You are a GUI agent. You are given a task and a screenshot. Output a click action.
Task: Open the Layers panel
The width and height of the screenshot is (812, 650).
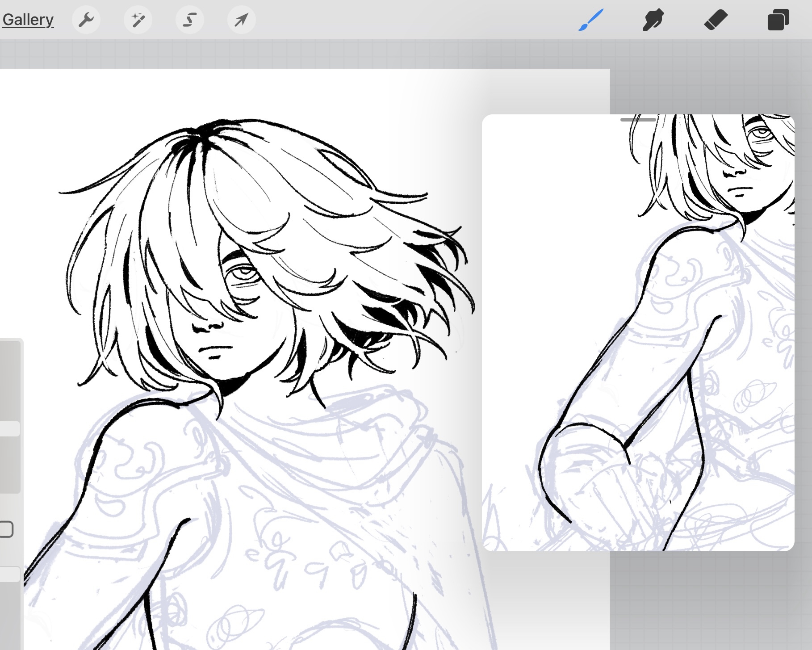click(x=778, y=21)
